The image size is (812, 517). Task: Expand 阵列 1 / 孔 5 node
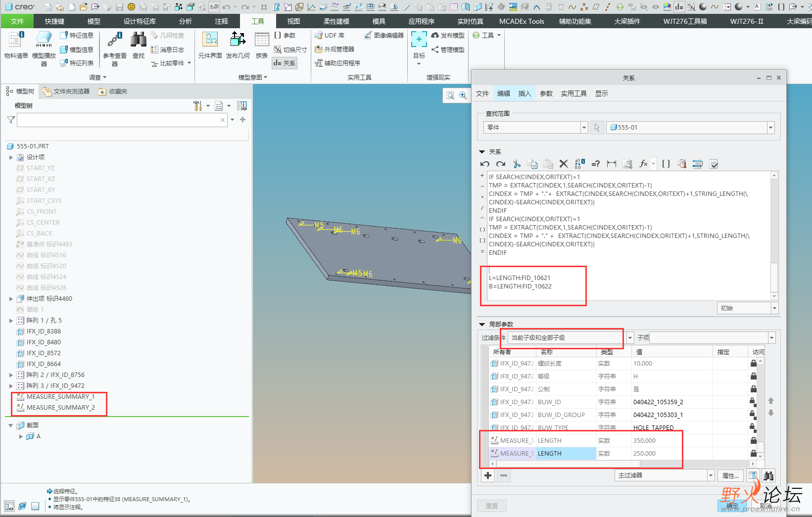tap(11, 321)
